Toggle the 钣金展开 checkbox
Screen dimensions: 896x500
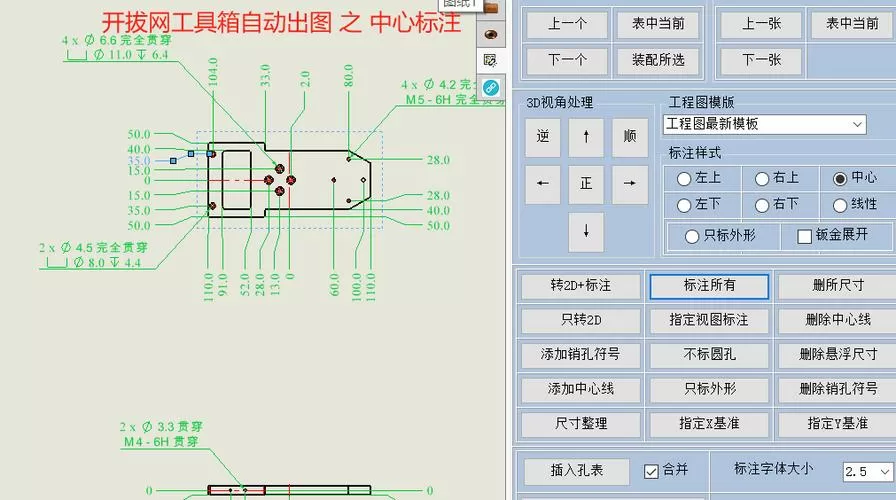pyautogui.click(x=805, y=236)
